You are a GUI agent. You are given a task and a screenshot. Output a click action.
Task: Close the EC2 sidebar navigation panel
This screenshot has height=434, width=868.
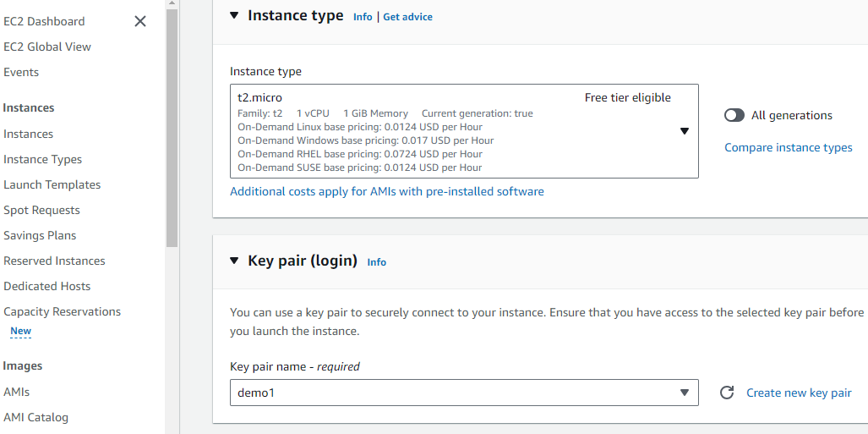click(x=140, y=21)
